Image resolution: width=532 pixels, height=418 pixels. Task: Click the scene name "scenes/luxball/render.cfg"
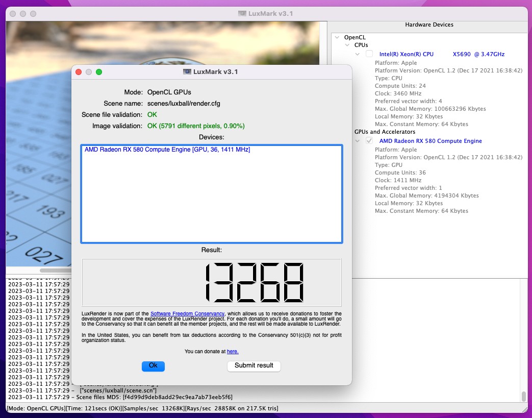point(184,104)
